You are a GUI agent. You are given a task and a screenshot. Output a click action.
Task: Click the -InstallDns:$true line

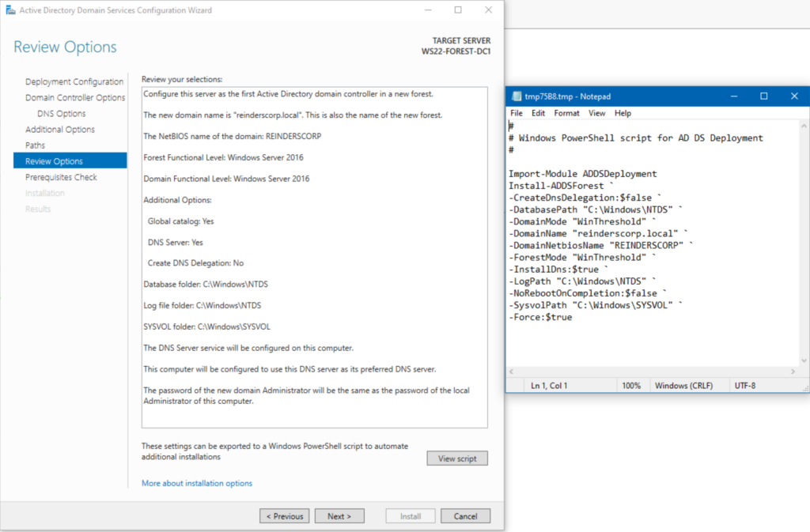click(x=558, y=270)
